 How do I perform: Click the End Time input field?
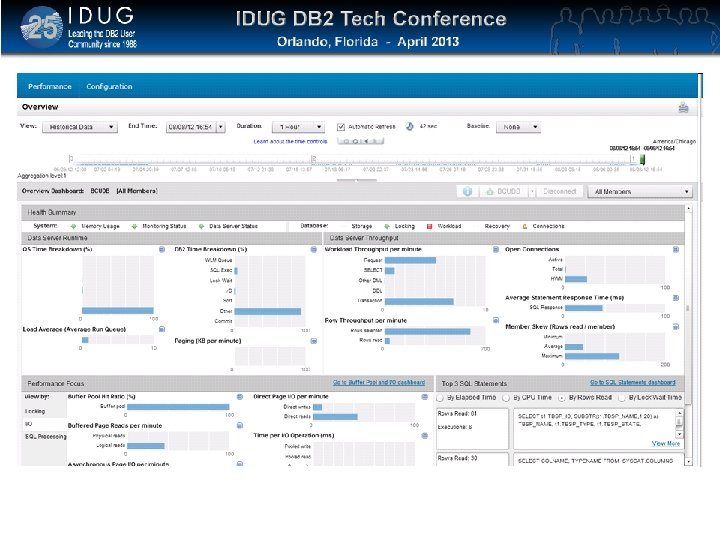pyautogui.click(x=191, y=127)
